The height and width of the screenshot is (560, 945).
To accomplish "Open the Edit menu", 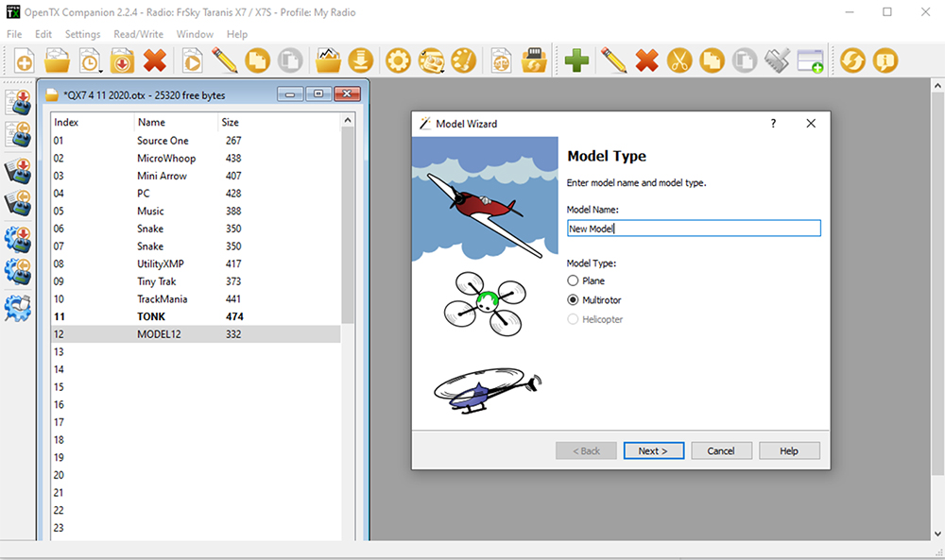I will coord(43,34).
